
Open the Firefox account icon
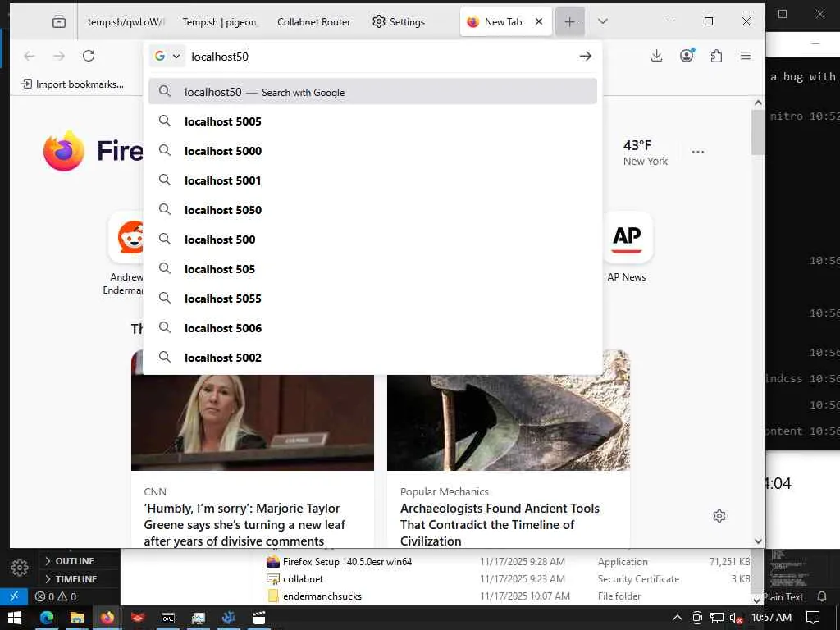tap(687, 56)
